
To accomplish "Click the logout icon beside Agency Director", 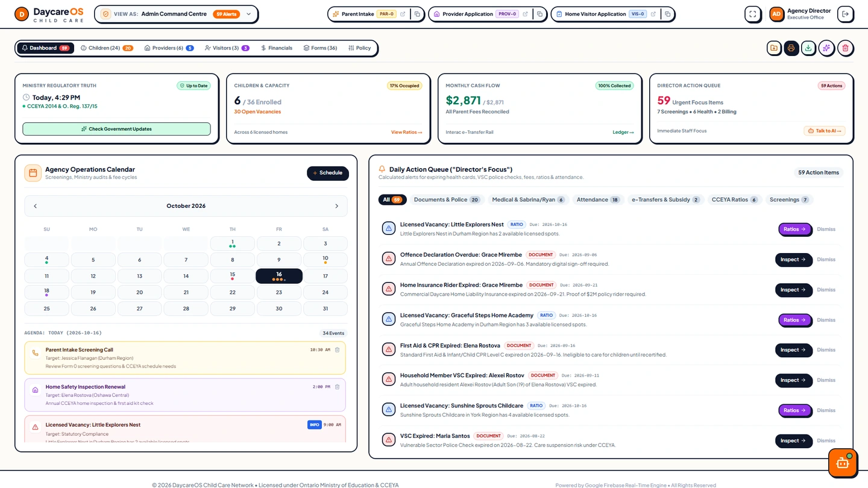I will pyautogui.click(x=846, y=14).
